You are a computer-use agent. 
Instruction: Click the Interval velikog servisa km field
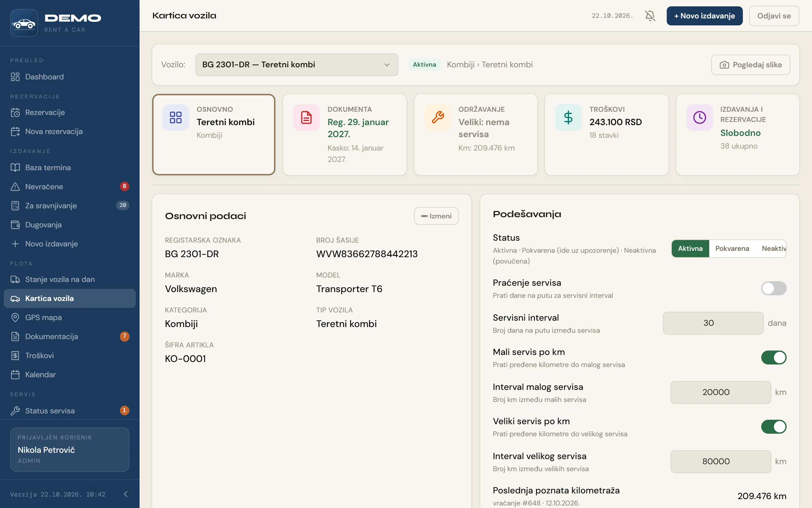pyautogui.click(x=720, y=461)
